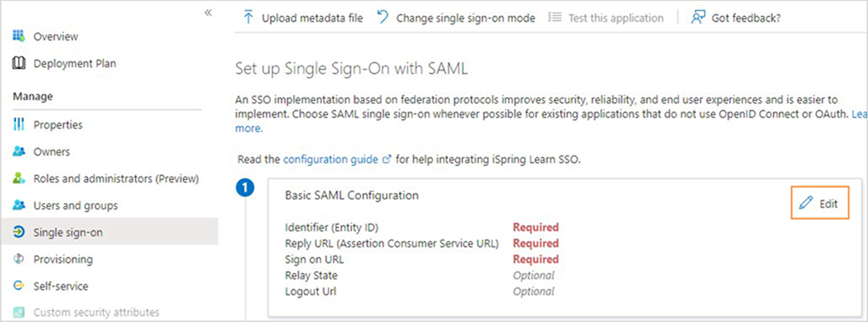Click Test this application
Screen dimensions: 868x322
(605, 18)
